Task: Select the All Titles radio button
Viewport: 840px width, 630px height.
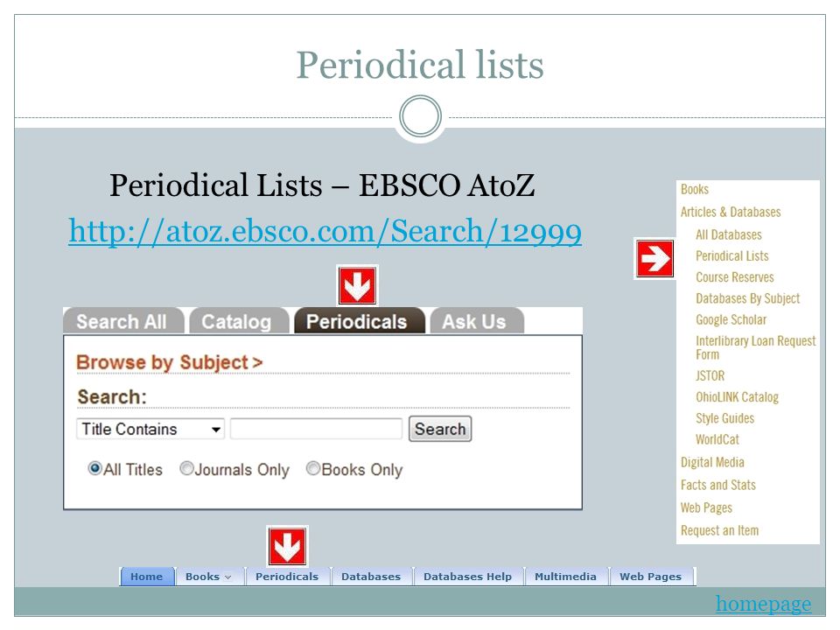Action: (94, 469)
